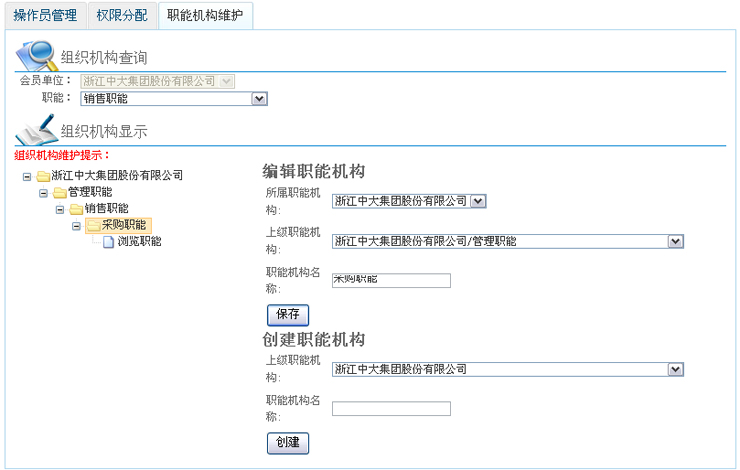The height and width of the screenshot is (470, 740).
Task: Click the notebook pen icon beside 组织机构显示
Action: coord(36,129)
